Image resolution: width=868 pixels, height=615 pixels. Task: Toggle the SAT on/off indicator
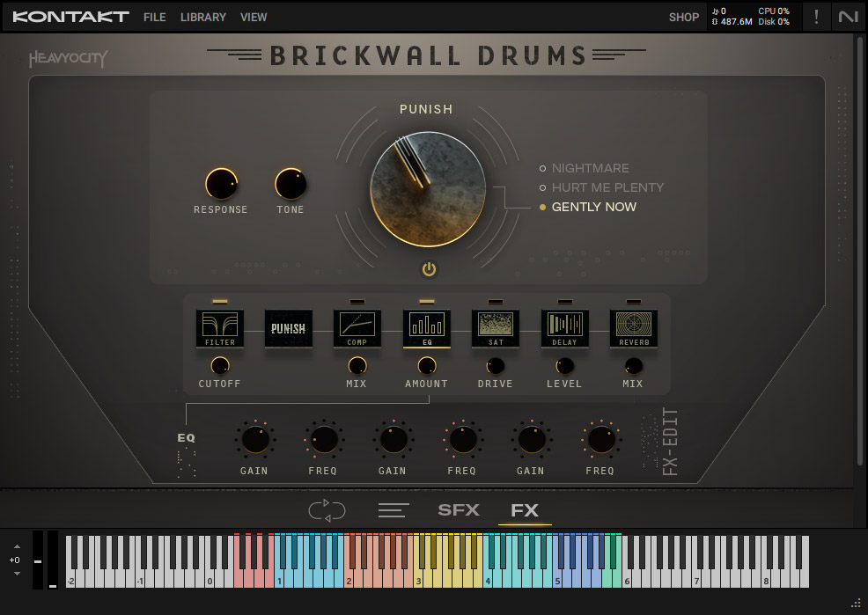click(496, 302)
